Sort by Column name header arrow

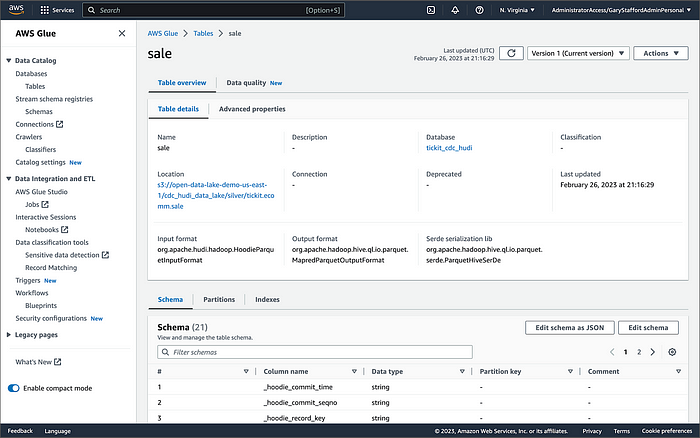tap(354, 371)
